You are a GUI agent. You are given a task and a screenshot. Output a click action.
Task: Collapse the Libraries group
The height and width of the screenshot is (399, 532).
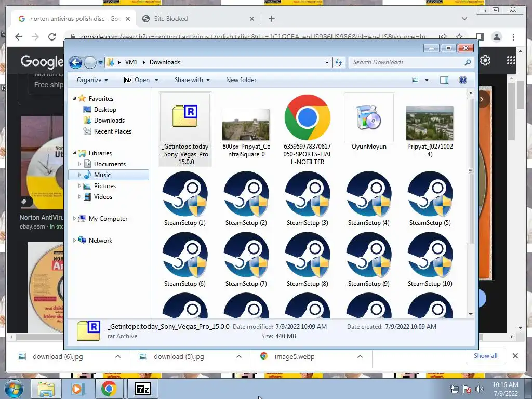(x=74, y=153)
